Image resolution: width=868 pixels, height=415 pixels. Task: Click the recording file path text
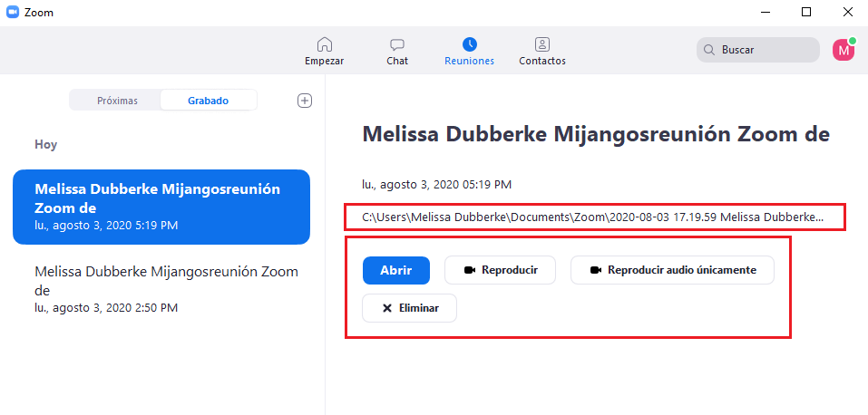(592, 217)
